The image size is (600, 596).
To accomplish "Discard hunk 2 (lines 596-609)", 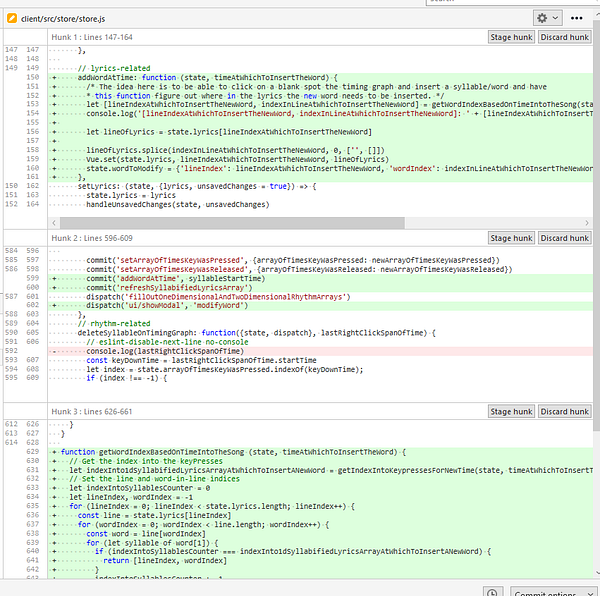I will click(565, 238).
